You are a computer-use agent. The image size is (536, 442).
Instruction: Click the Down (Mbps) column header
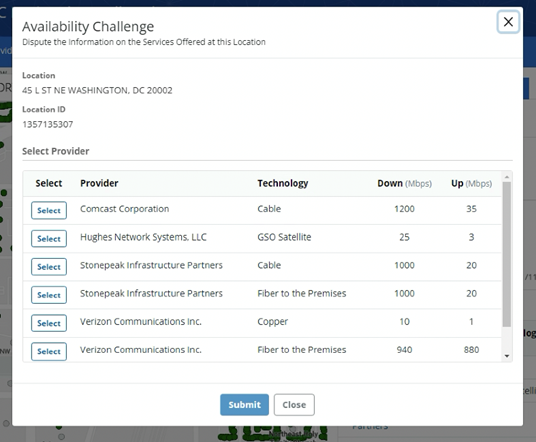404,183
